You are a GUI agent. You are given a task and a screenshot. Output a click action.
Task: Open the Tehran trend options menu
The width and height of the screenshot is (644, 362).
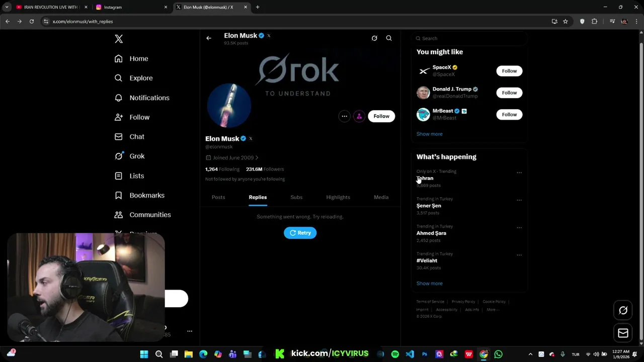click(x=519, y=173)
